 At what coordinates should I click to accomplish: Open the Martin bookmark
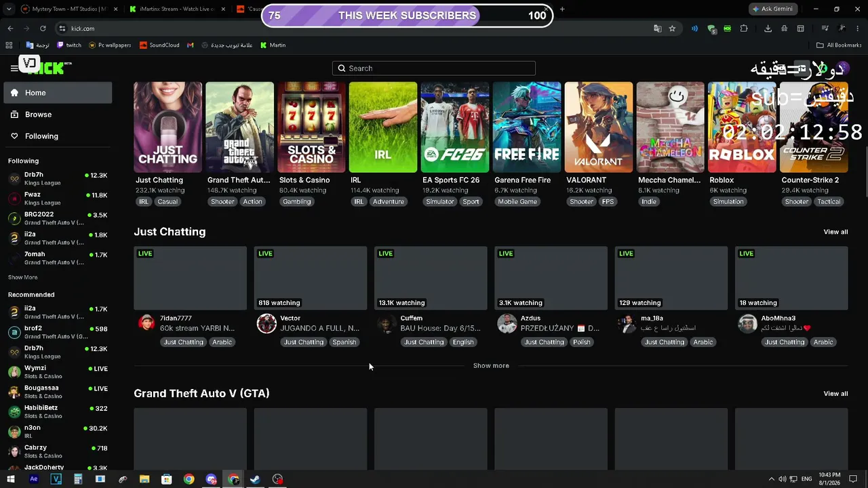273,45
